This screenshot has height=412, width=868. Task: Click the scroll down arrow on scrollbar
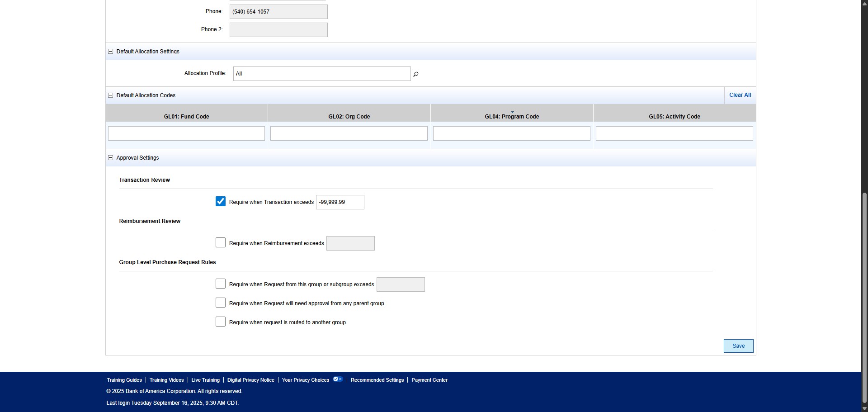tap(864, 408)
